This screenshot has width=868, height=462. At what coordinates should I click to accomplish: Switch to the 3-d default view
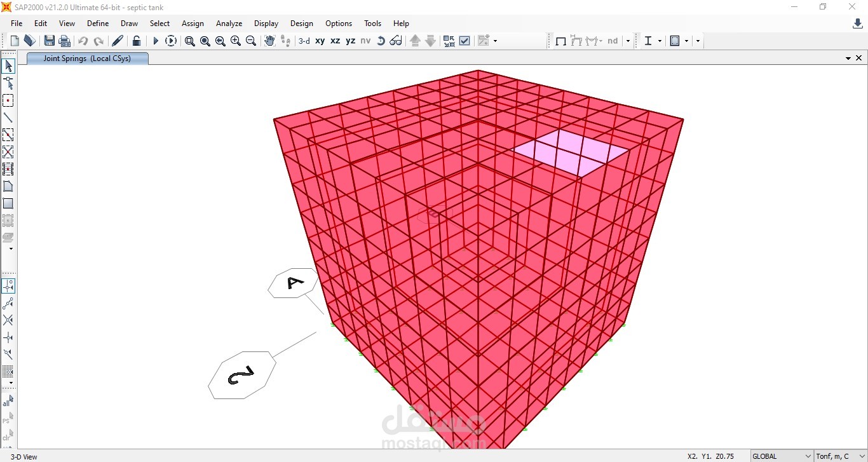(304, 41)
